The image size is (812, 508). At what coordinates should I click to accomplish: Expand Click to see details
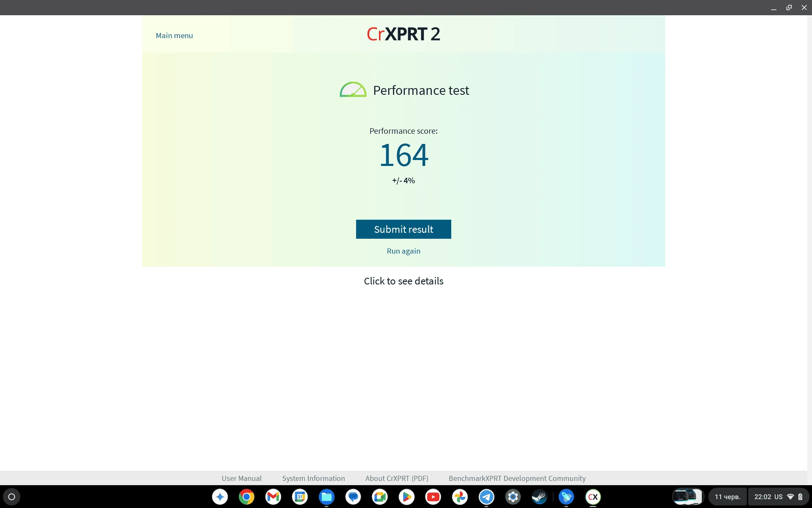tap(403, 281)
